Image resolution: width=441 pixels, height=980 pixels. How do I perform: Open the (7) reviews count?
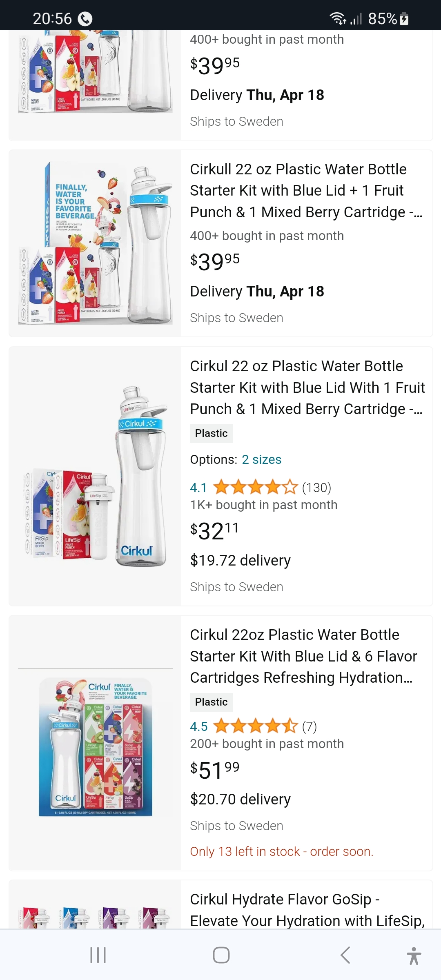(x=310, y=726)
